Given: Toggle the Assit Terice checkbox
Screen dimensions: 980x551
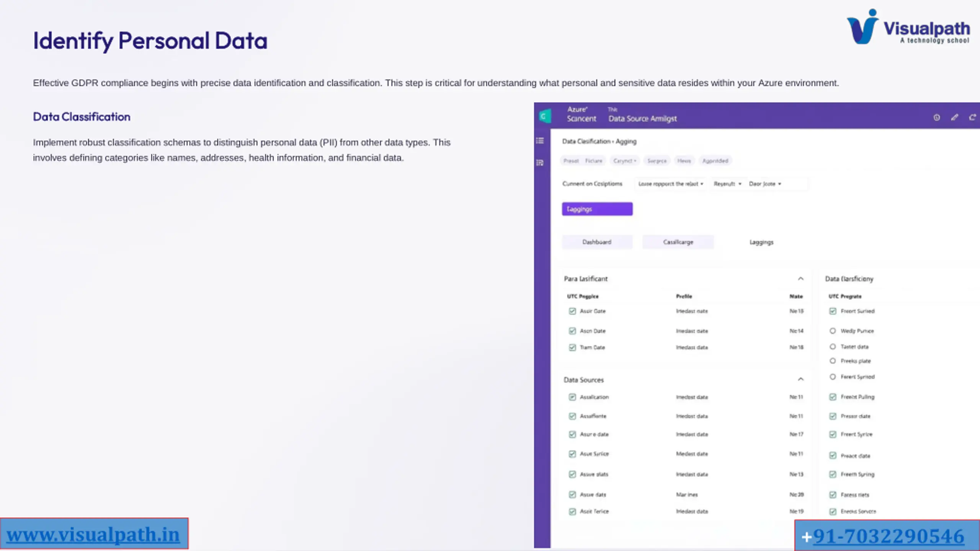Looking at the screenshot, I should click(572, 512).
